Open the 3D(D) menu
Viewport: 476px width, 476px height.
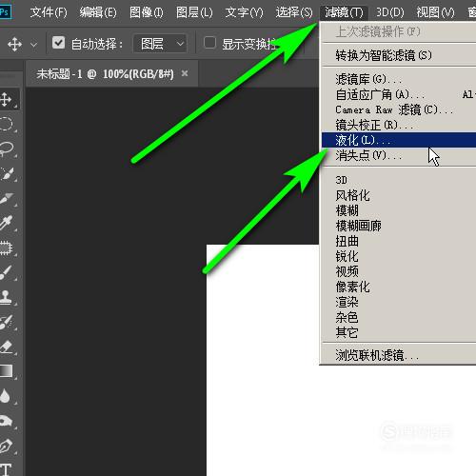pyautogui.click(x=390, y=12)
